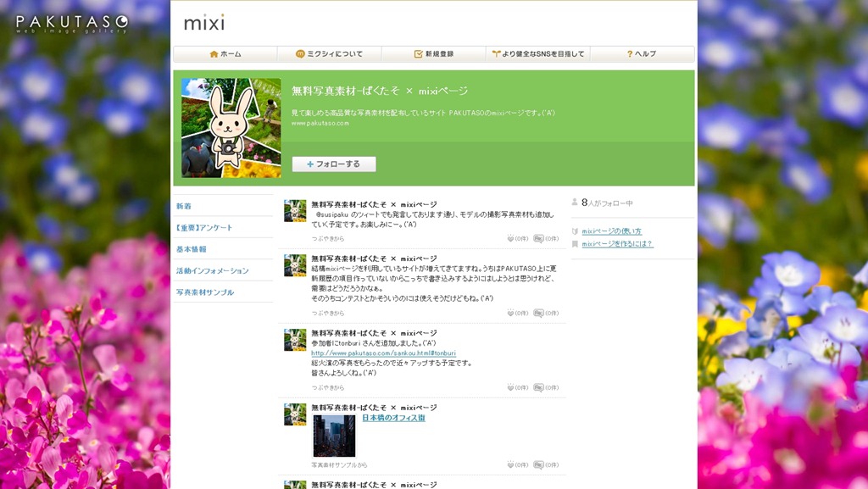Open the 基本情報 sidebar link
Screen dimensions: 868x489
coord(191,249)
